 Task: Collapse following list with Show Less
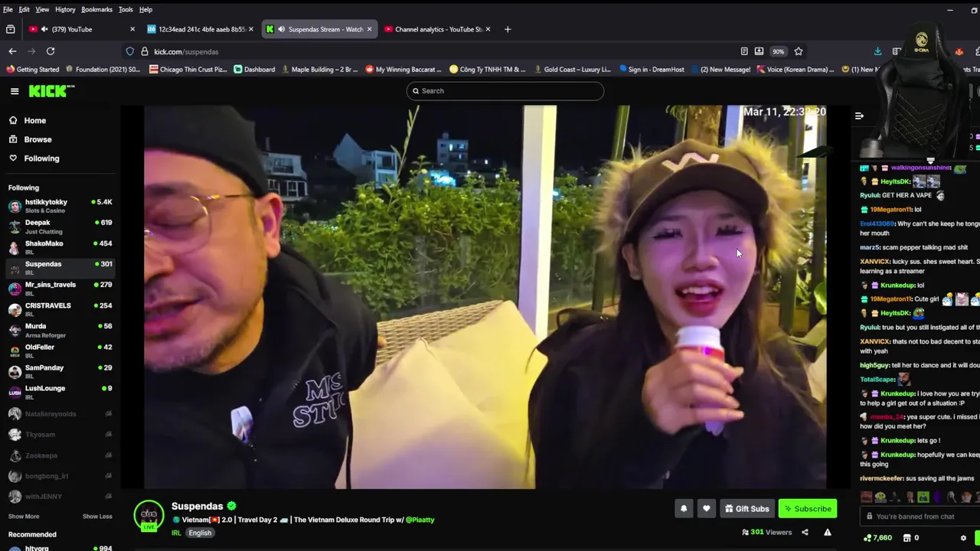(x=97, y=517)
